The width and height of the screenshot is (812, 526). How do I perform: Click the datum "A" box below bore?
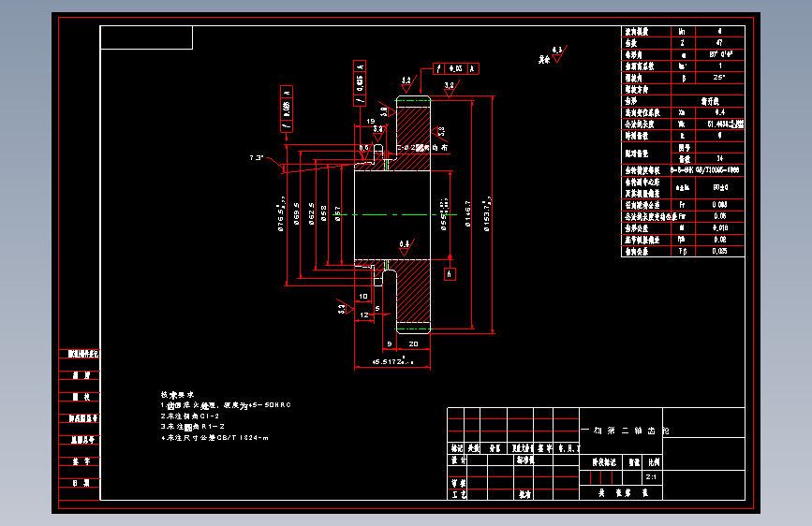click(450, 274)
